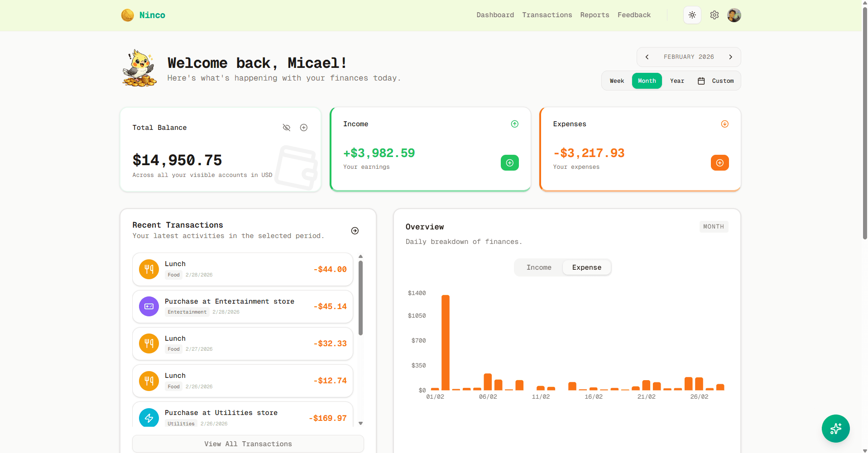868x453 pixels.
Task: Open account details via plus circle icon
Action: coord(303,128)
